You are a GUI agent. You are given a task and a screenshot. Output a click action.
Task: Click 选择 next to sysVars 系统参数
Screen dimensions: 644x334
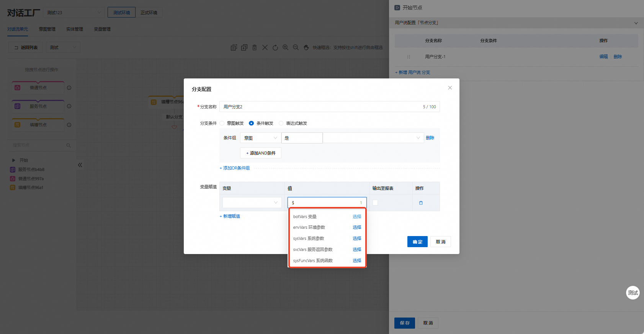357,238
